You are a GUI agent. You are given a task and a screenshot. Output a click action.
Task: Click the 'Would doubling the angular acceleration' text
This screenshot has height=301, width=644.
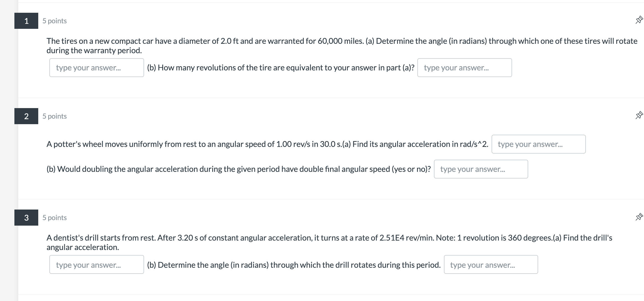pos(238,169)
